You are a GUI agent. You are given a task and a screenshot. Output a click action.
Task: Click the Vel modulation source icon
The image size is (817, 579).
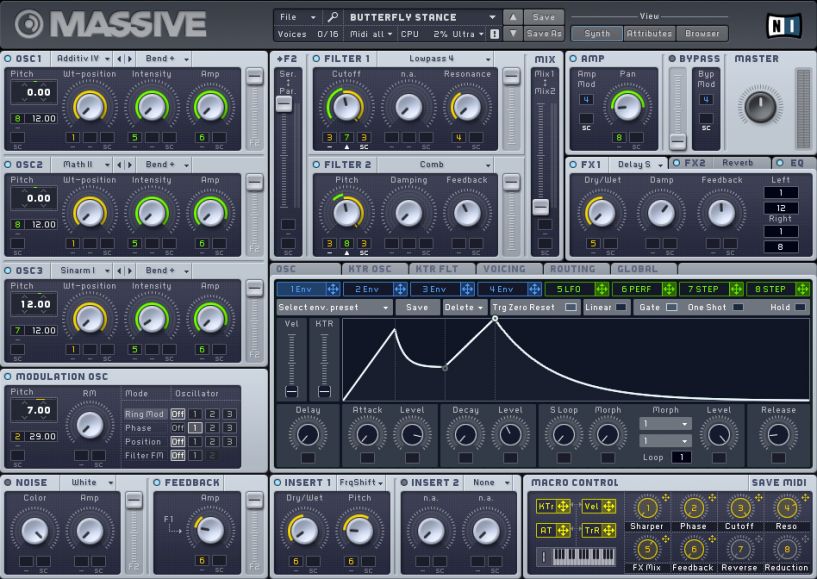point(599,507)
